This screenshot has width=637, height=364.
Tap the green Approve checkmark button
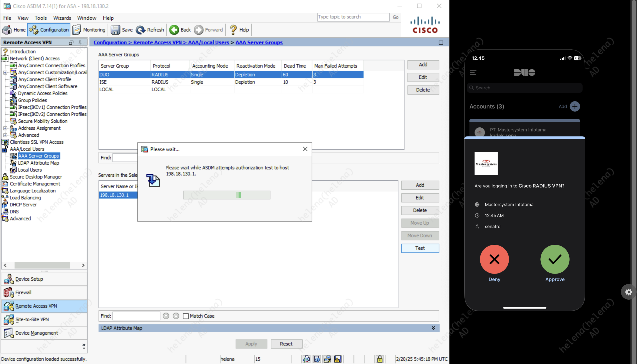point(555,259)
